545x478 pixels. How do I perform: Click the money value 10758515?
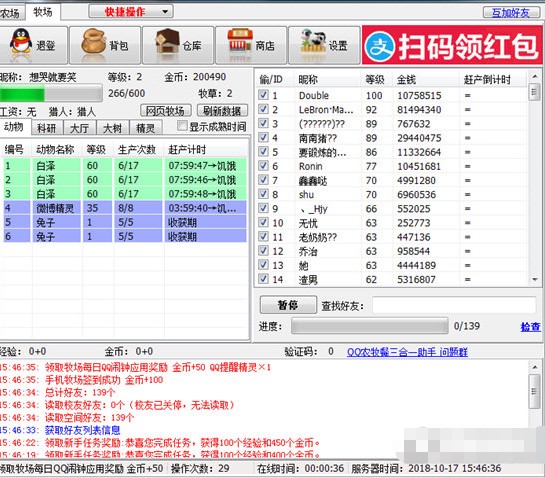pyautogui.click(x=419, y=95)
